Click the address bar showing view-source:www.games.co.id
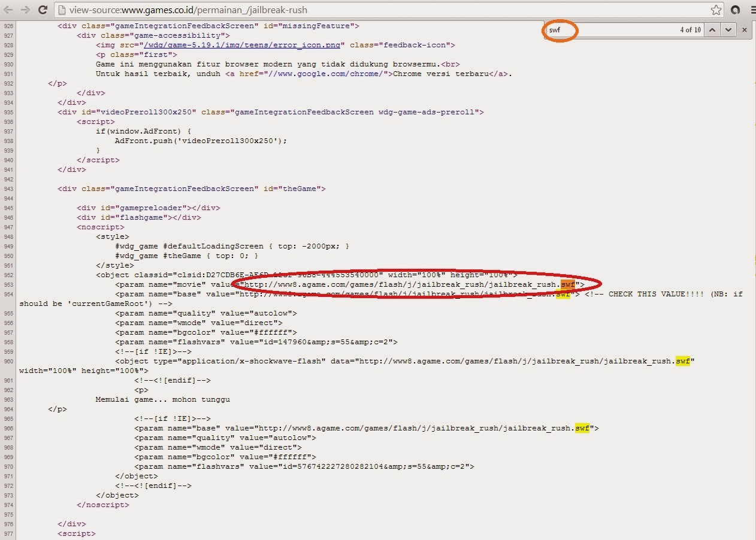The width and height of the screenshot is (756, 540). click(x=383, y=10)
